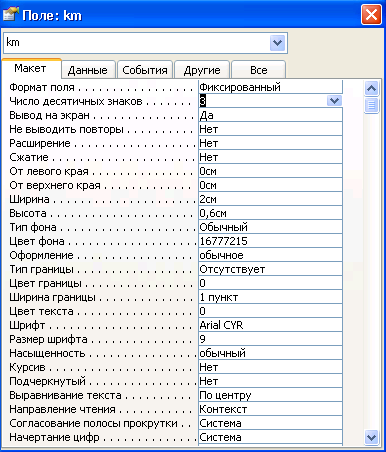This screenshot has height=452, width=386.
Task: Select the Шрифт field Arial CYR
Action: (270, 325)
